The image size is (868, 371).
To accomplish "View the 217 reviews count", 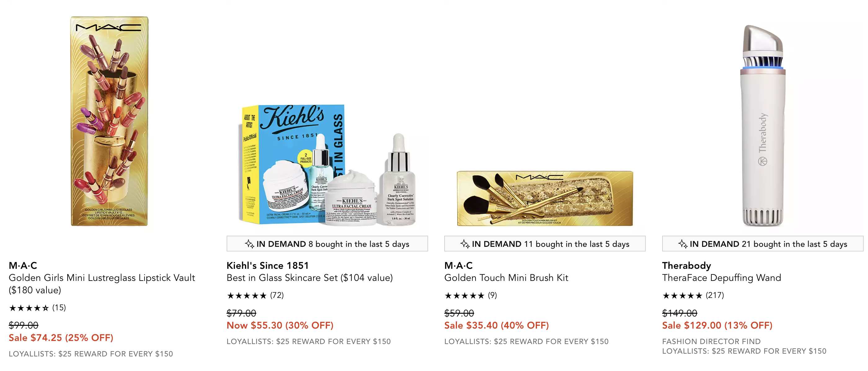I will coord(715,295).
